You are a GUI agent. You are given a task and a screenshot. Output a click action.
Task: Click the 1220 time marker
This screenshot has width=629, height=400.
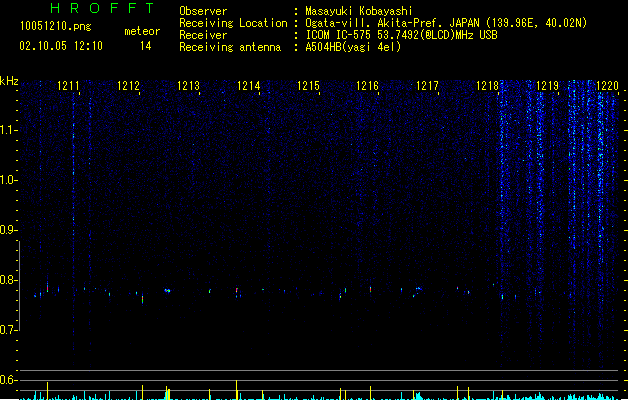[x=607, y=86]
